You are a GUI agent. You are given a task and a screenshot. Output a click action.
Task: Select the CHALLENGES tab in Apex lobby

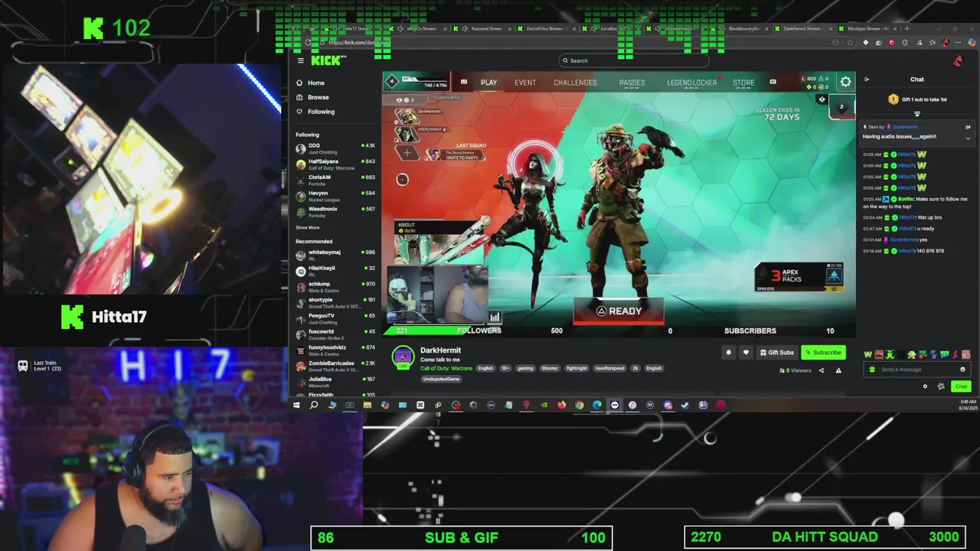click(575, 83)
